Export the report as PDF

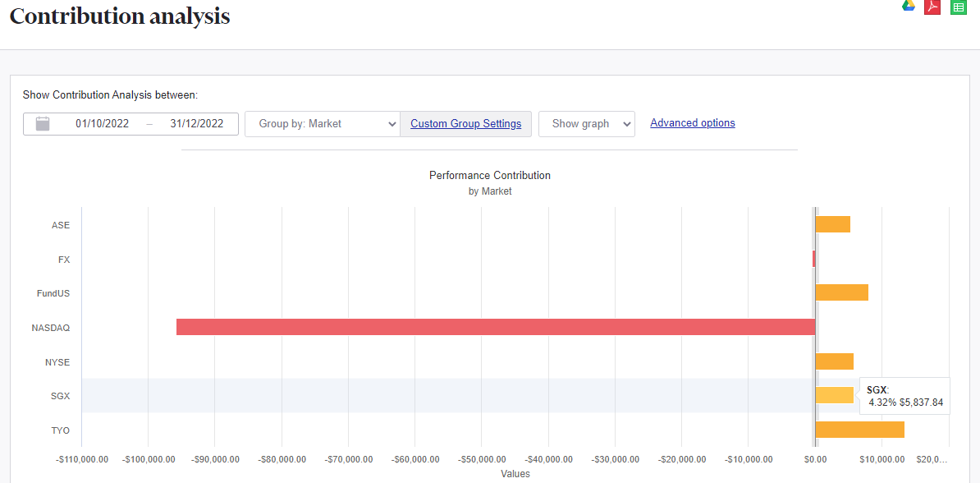(x=932, y=7)
